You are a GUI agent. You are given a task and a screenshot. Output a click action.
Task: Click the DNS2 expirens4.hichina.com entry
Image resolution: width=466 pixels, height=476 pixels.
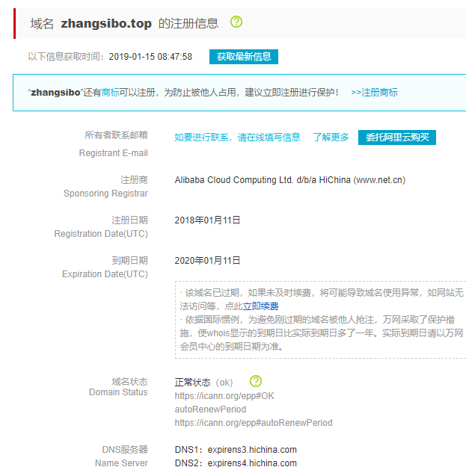[236, 463]
